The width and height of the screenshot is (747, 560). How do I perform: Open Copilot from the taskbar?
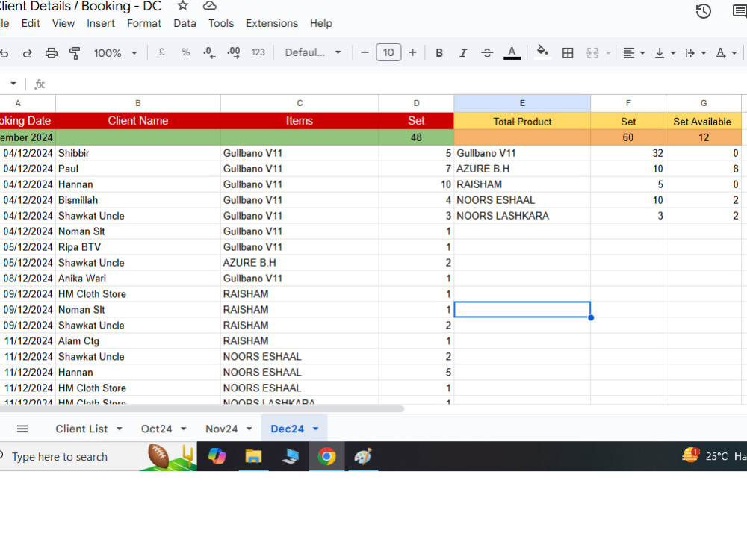point(217,456)
